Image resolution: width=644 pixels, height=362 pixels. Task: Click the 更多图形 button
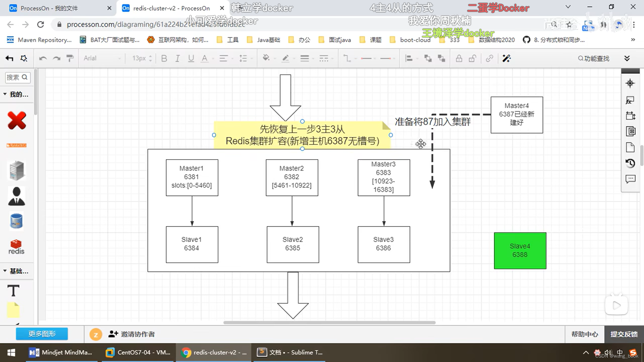(x=42, y=334)
